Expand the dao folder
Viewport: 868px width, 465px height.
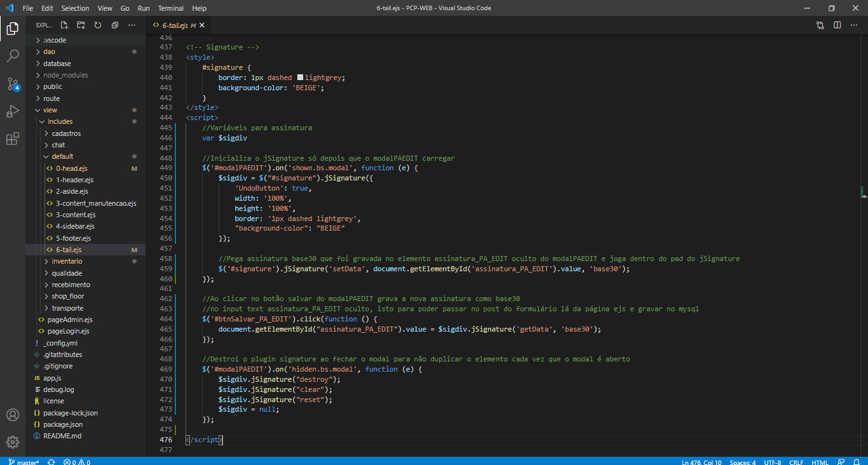click(x=49, y=52)
